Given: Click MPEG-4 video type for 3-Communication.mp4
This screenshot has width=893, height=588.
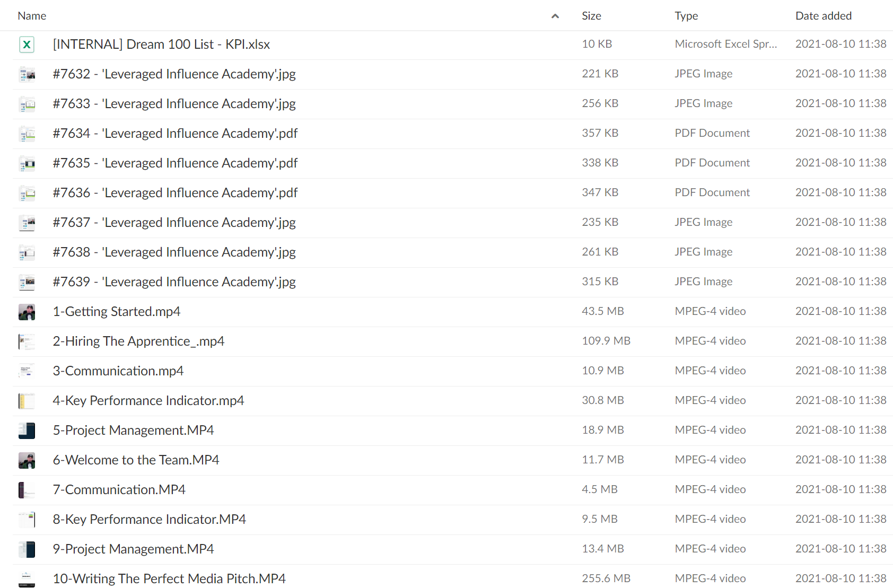Looking at the screenshot, I should (x=710, y=371).
